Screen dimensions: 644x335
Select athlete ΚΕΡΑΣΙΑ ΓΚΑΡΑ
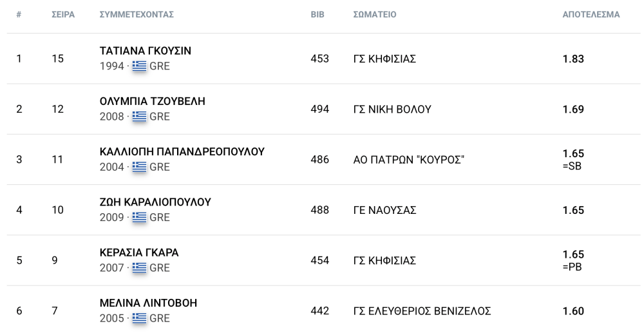pos(139,253)
